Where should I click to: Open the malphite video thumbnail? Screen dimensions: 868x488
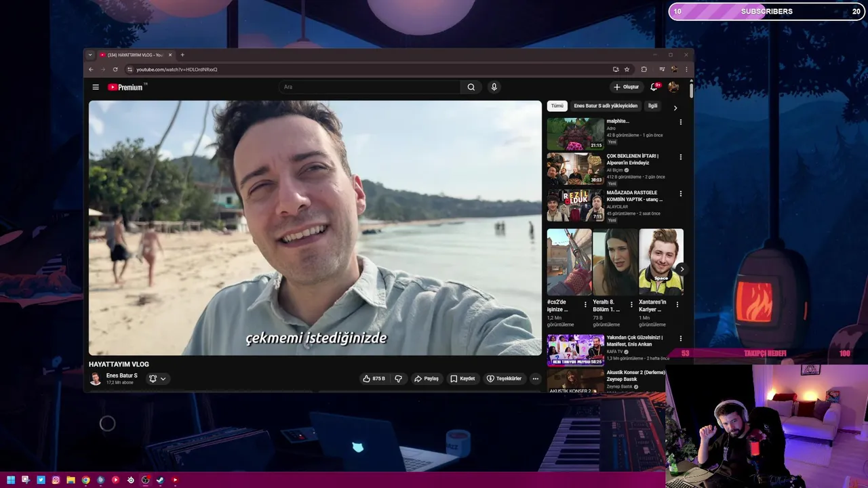(576, 134)
